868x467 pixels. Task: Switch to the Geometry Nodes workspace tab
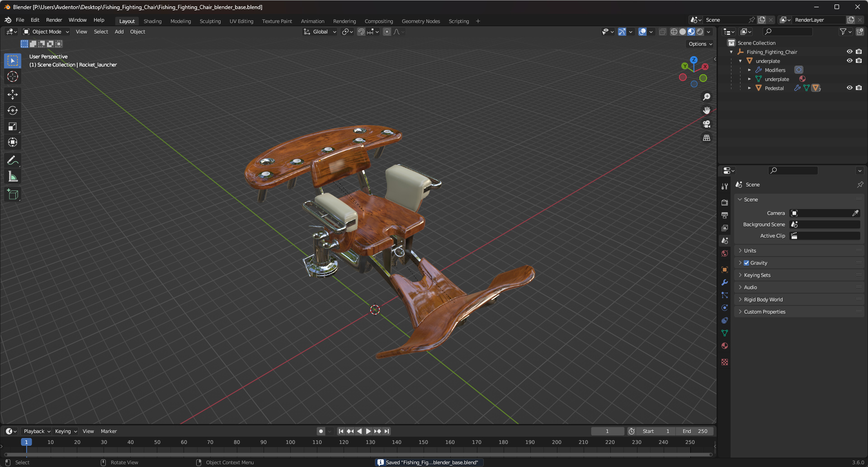click(x=420, y=21)
